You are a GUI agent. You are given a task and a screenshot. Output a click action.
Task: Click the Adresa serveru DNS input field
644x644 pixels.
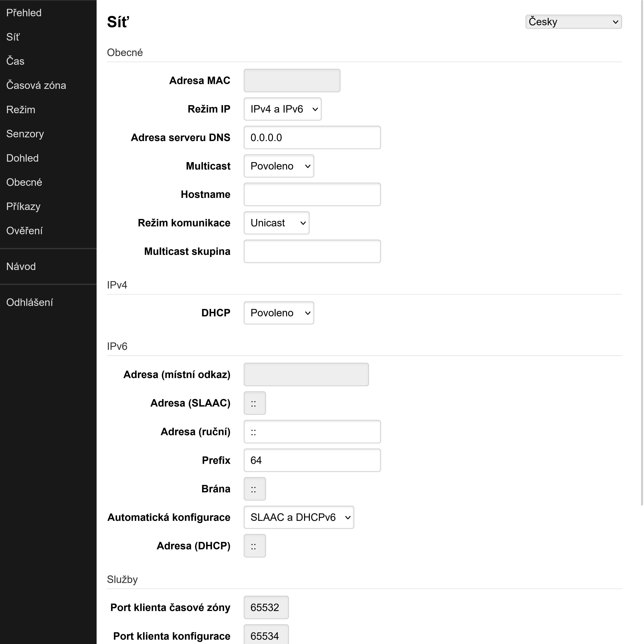point(312,137)
